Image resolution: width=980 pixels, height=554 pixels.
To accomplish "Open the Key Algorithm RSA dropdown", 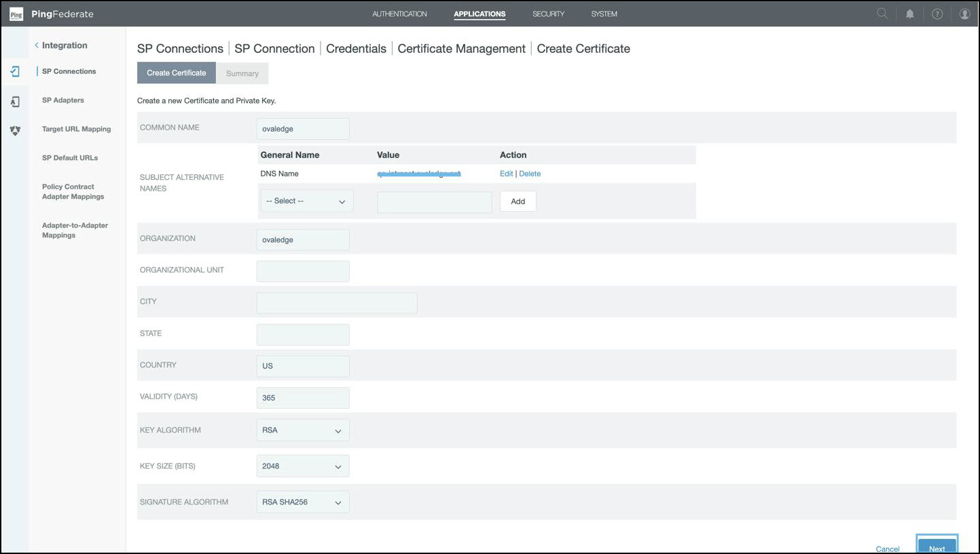I will (x=303, y=430).
